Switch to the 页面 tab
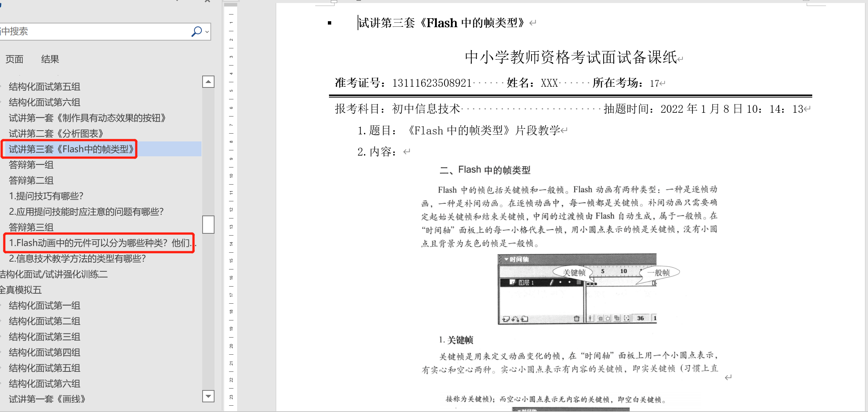The width and height of the screenshot is (868, 412). pyautogui.click(x=14, y=59)
